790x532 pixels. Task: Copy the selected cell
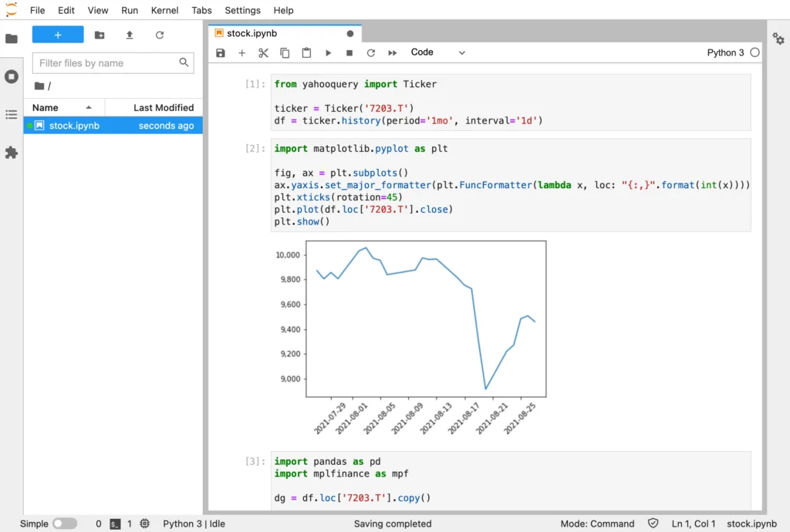[285, 52]
